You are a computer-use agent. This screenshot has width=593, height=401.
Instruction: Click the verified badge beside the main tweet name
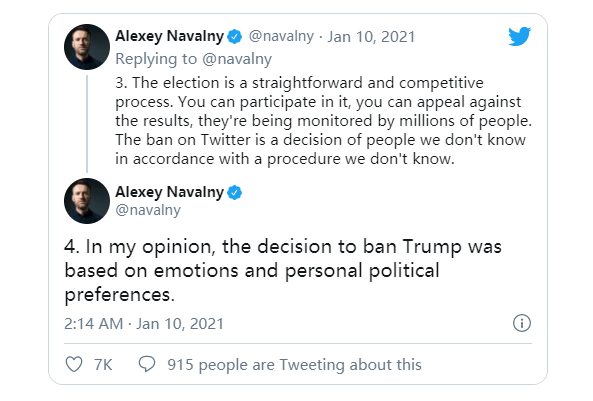click(x=234, y=193)
